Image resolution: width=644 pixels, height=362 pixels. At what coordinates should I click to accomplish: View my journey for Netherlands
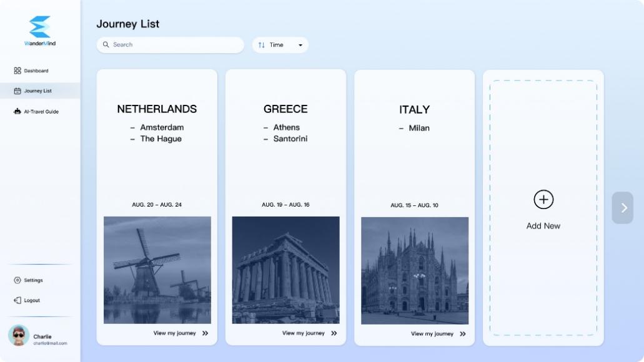[x=174, y=333]
